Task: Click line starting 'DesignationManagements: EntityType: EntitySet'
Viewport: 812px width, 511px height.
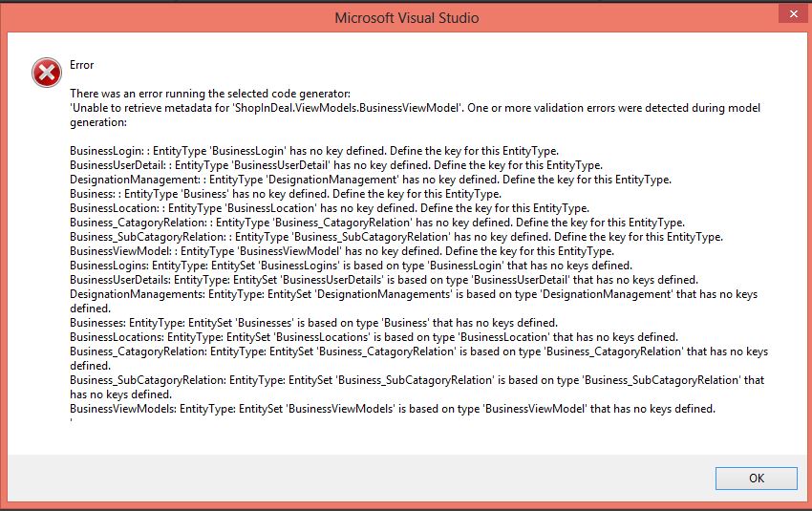Action: [414, 294]
